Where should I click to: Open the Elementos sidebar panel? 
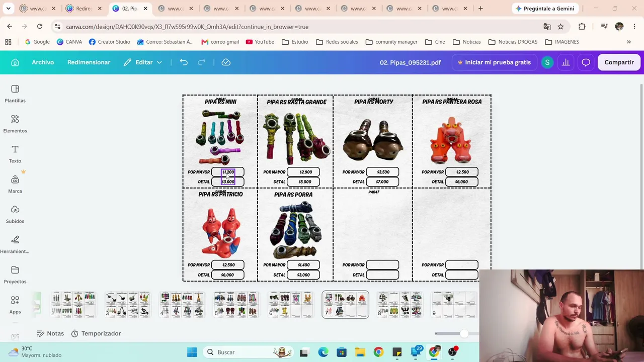[15, 124]
